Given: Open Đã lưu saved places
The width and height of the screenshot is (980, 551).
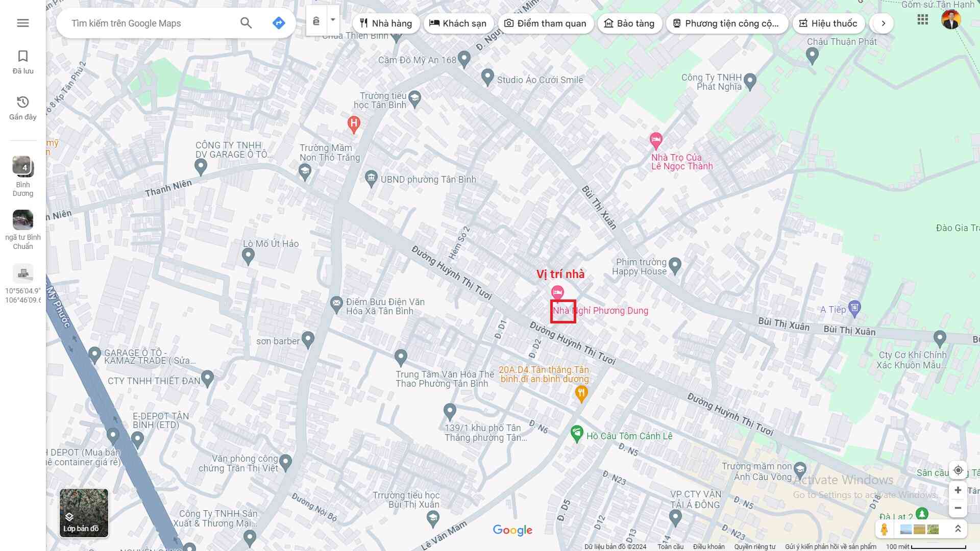Looking at the screenshot, I should point(23,62).
